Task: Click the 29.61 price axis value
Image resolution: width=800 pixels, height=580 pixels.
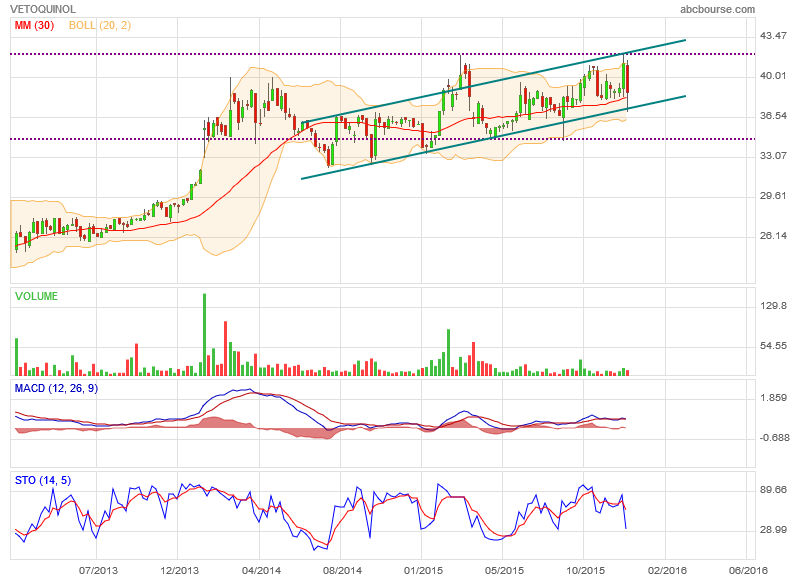Action: pos(773,196)
